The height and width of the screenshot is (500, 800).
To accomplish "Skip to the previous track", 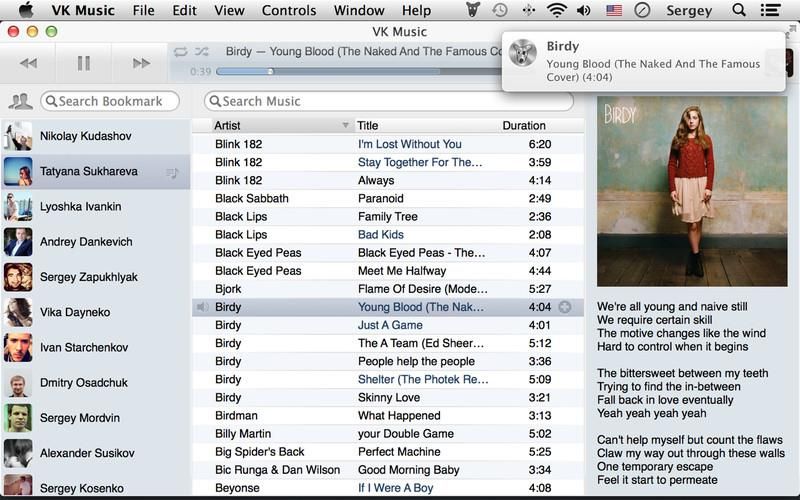I will point(28,63).
